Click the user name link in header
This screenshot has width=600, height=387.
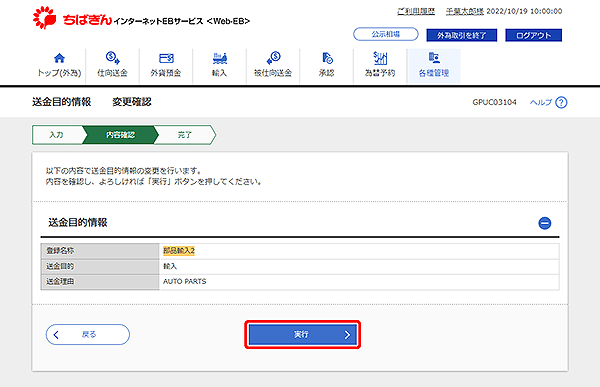tap(465, 11)
